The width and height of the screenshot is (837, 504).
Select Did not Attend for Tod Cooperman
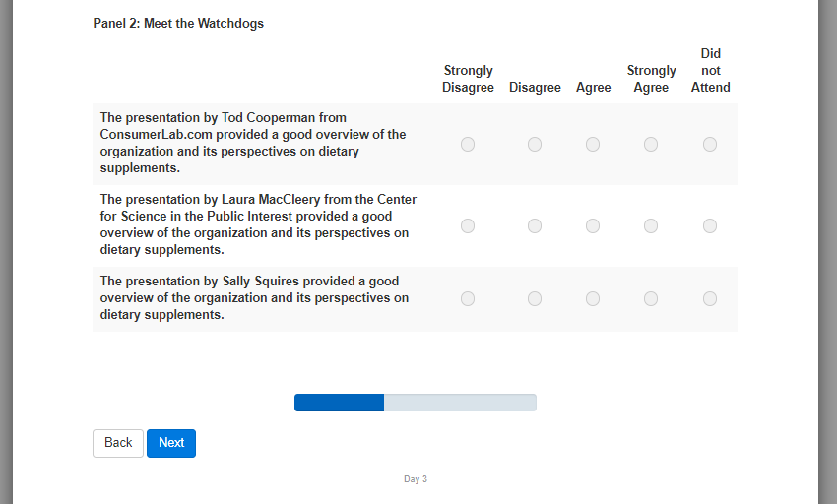tap(710, 144)
